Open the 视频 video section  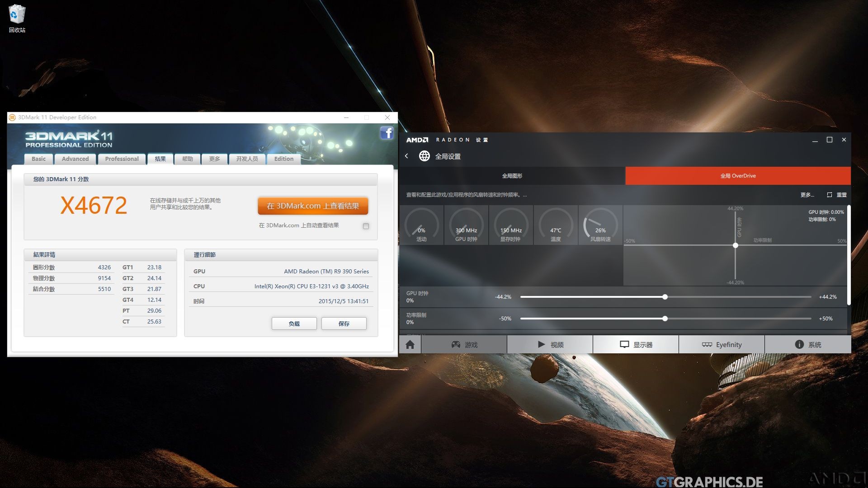(550, 345)
